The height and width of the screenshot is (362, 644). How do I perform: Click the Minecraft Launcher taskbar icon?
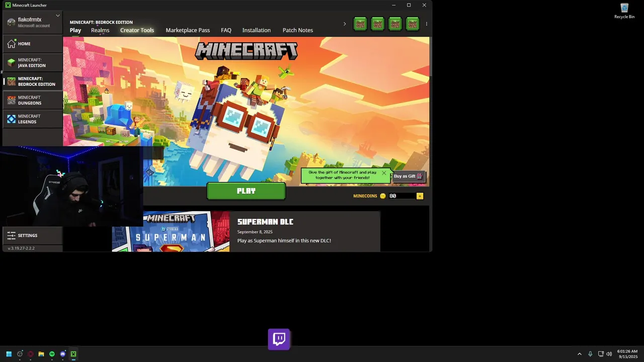pyautogui.click(x=73, y=354)
